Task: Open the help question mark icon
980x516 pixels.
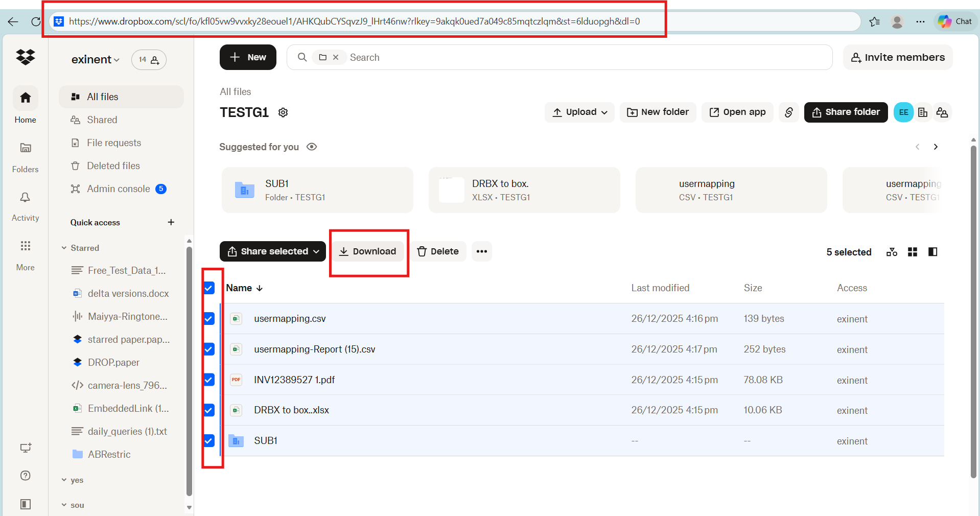Action: coord(25,476)
